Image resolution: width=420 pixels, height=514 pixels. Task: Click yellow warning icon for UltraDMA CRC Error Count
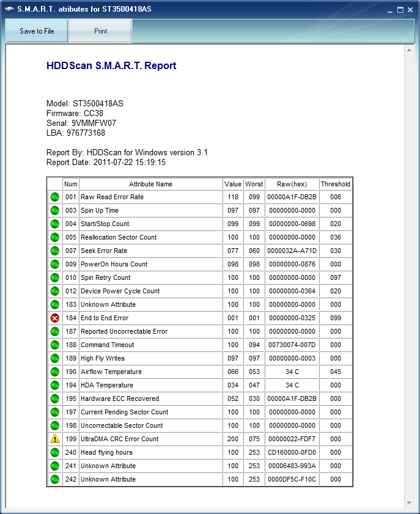pos(55,439)
